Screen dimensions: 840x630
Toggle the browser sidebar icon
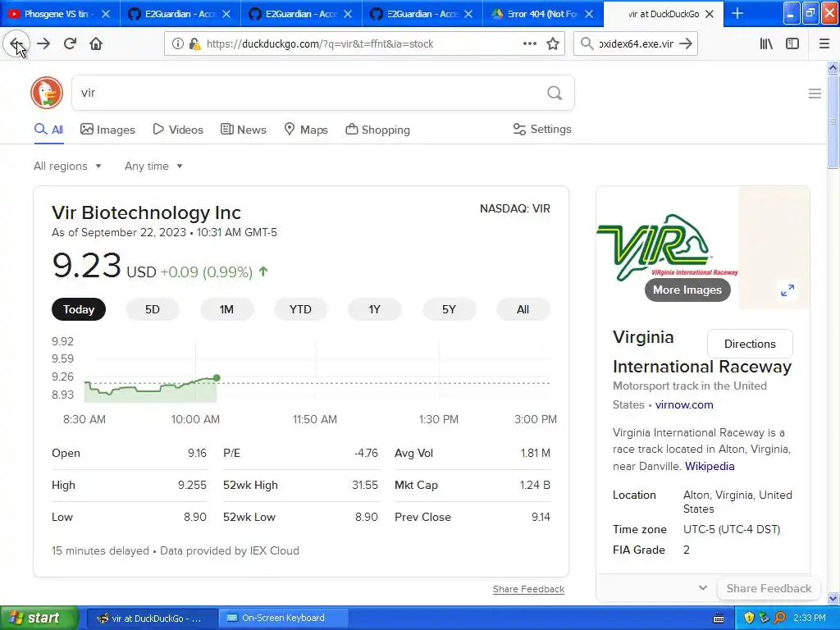coord(792,44)
